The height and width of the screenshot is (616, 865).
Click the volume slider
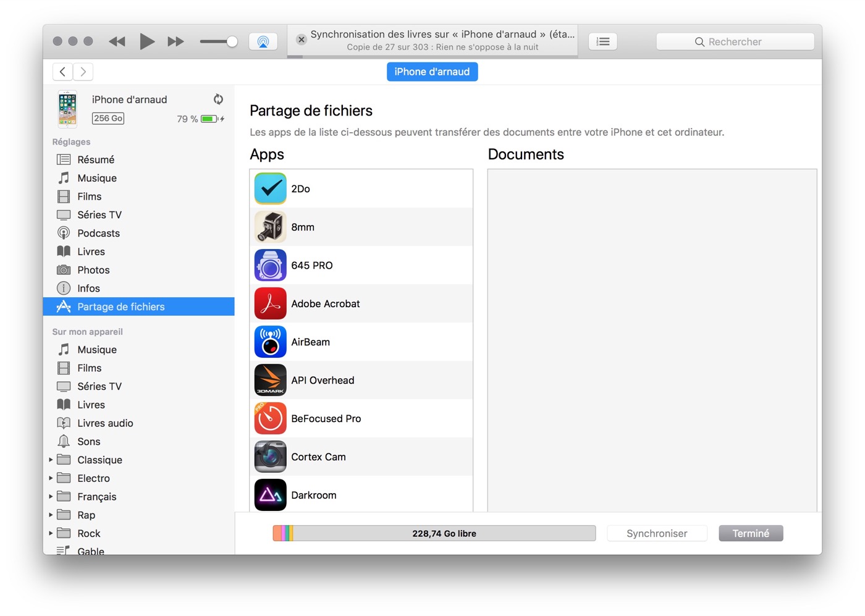219,41
